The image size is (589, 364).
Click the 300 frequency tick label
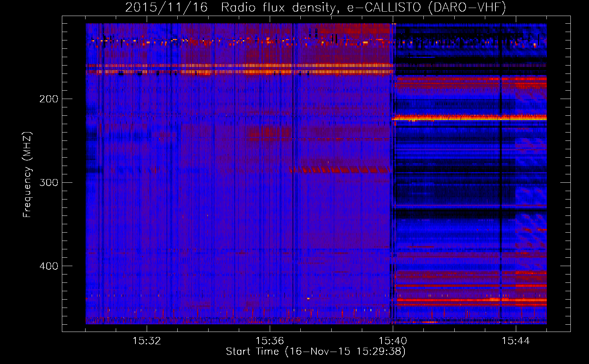tap(49, 182)
